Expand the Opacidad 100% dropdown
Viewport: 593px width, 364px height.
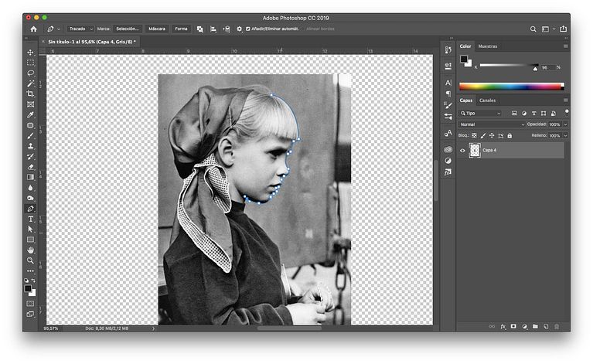[x=565, y=124]
